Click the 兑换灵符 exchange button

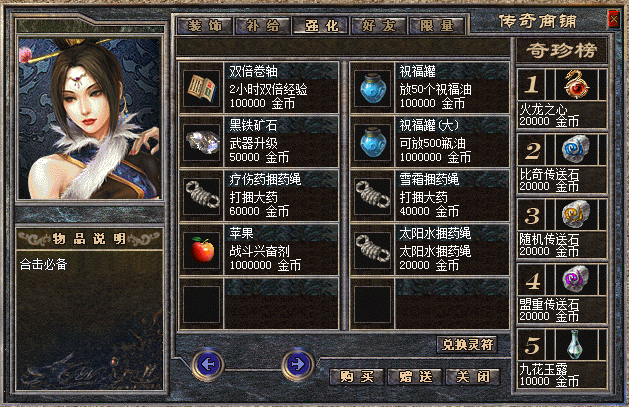467,344
